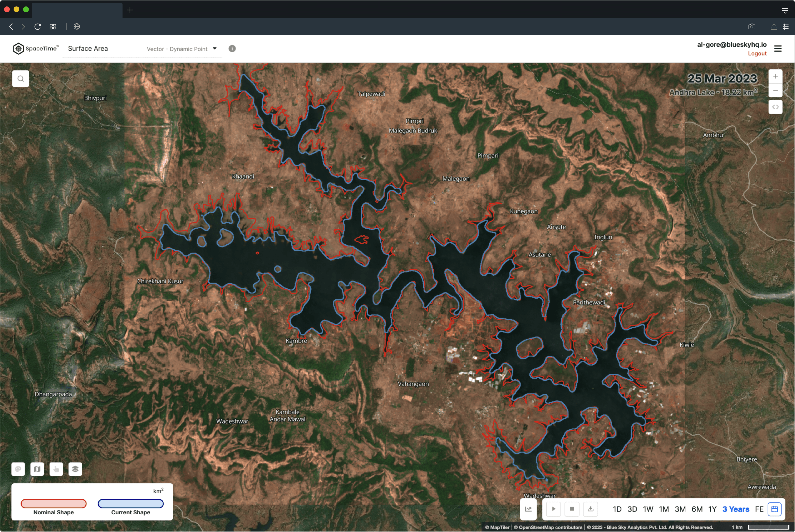The image size is (795, 532).
Task: Open the map search magnifier button
Action: (21, 79)
